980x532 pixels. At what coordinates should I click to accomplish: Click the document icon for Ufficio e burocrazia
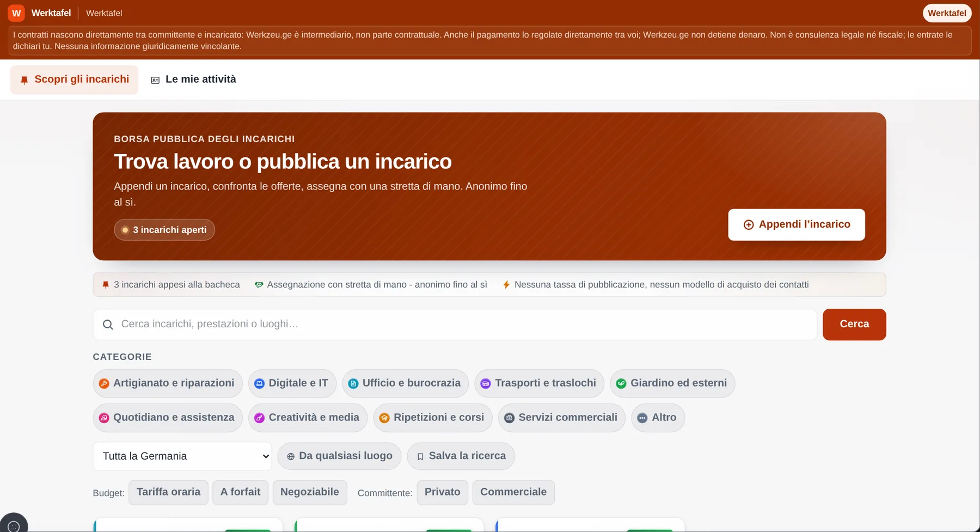353,384
